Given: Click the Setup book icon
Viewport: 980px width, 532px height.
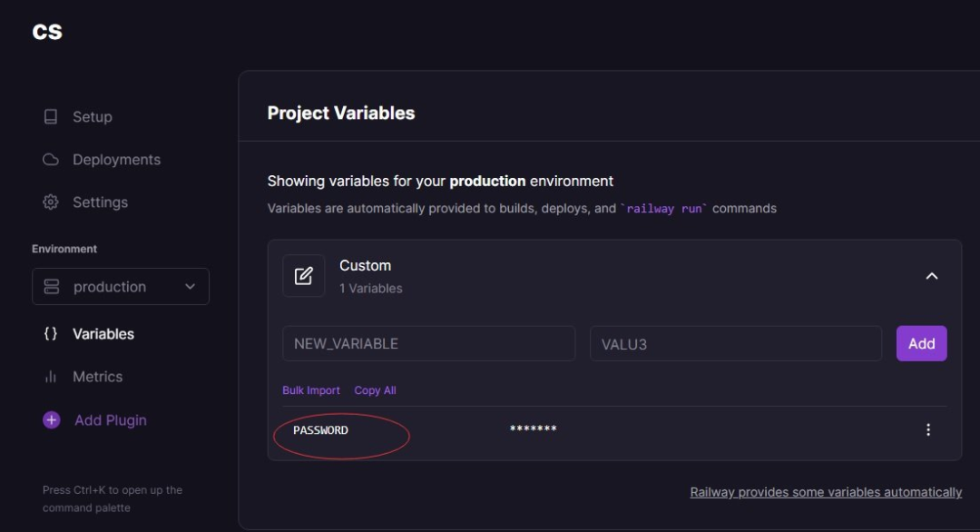Looking at the screenshot, I should pos(51,117).
